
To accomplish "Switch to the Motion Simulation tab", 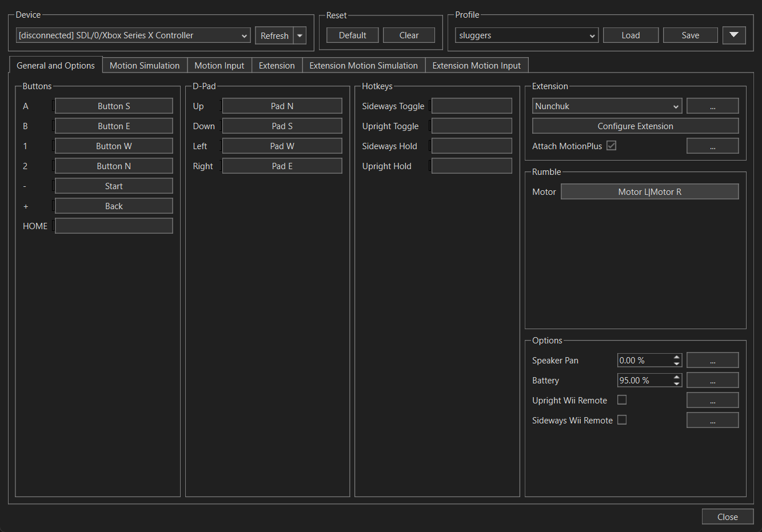I will click(x=145, y=66).
